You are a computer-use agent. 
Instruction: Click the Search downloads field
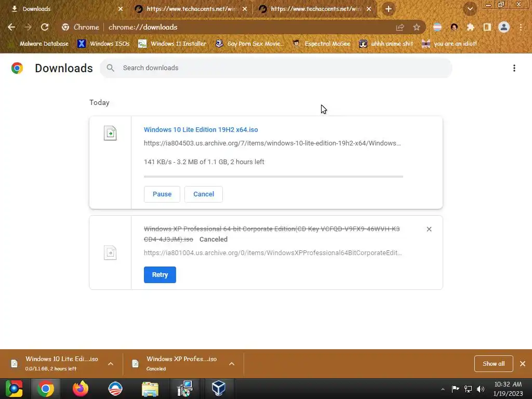tap(276, 68)
